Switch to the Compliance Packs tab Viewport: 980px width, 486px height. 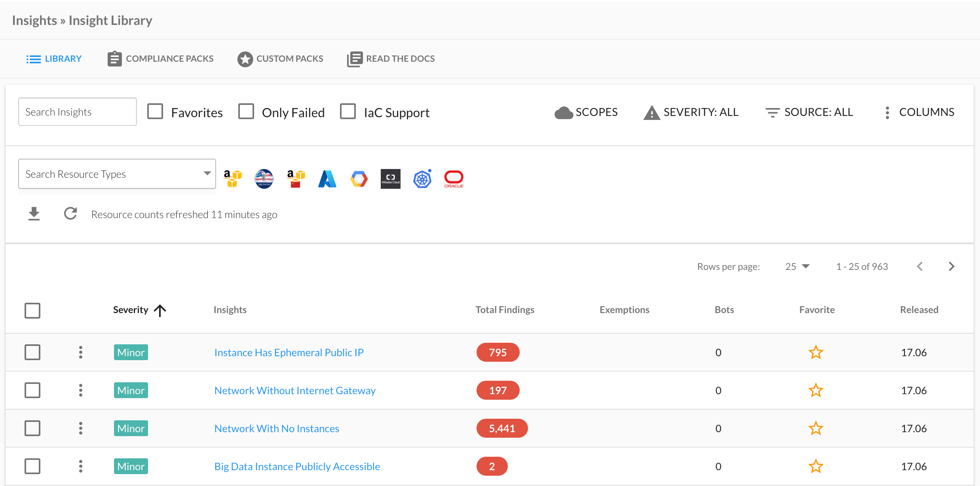160,59
